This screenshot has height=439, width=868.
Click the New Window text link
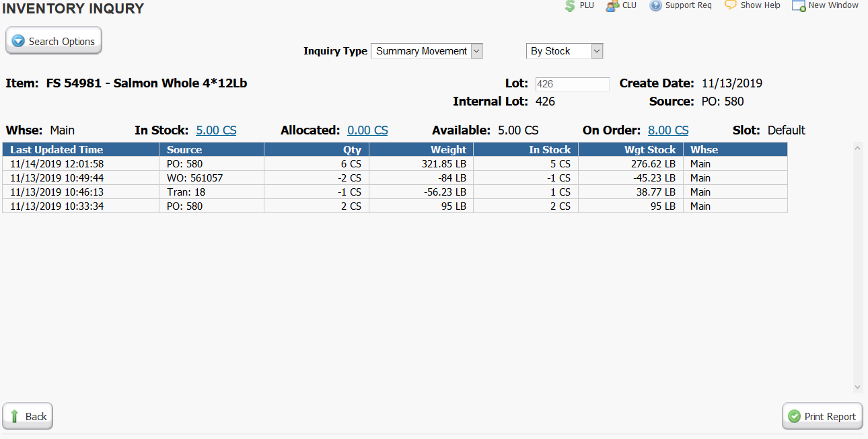[834, 5]
